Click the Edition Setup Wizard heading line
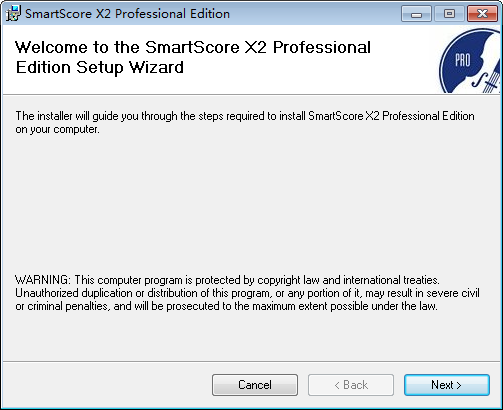 point(100,67)
